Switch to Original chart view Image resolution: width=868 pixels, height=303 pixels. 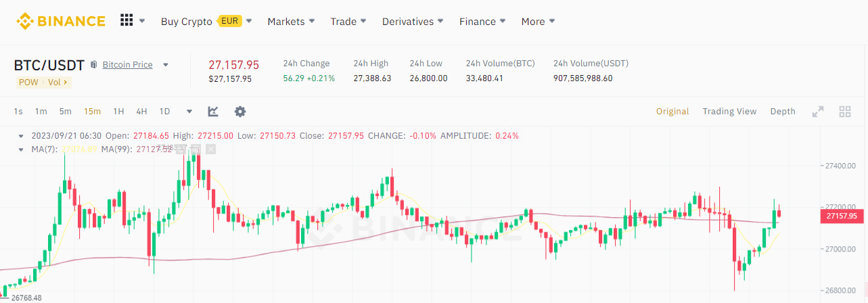(672, 112)
